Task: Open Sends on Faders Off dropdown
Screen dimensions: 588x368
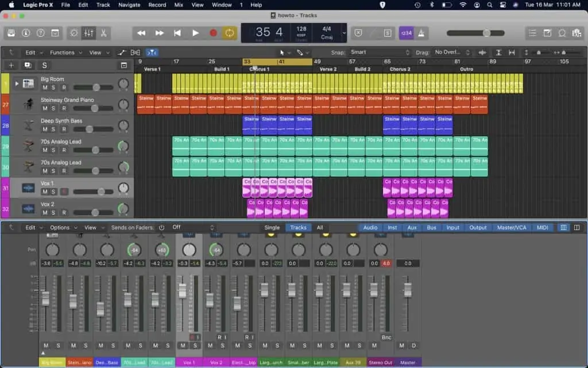Action: [x=192, y=228]
